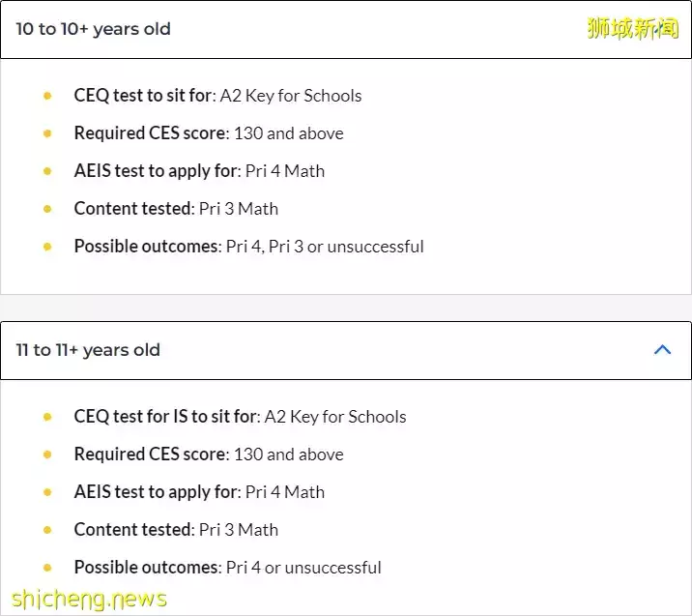The image size is (692, 616).
Task: Click the first '130 and above' score text
Action: click(x=289, y=133)
